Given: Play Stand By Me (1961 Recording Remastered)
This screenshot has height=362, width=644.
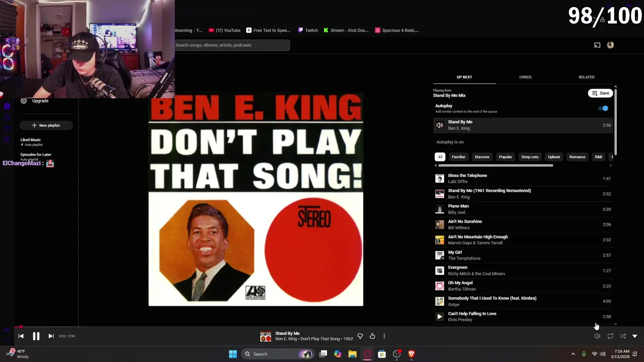Looking at the screenshot, I should tap(523, 194).
